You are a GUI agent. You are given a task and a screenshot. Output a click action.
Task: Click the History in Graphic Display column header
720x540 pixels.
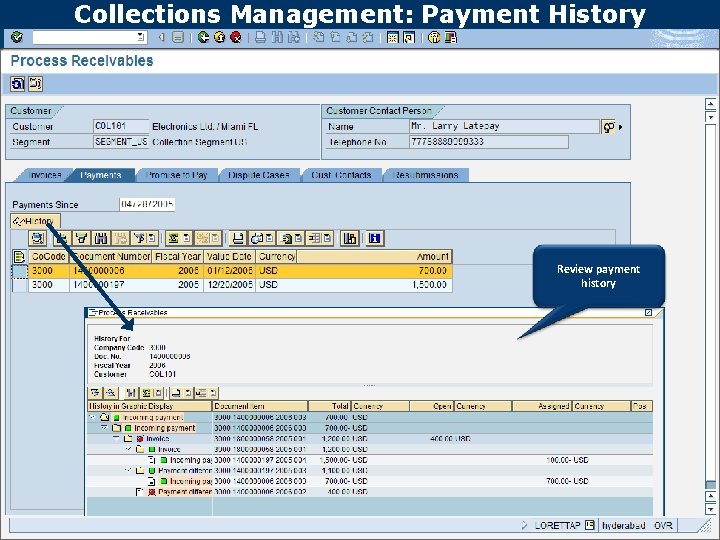(150, 406)
